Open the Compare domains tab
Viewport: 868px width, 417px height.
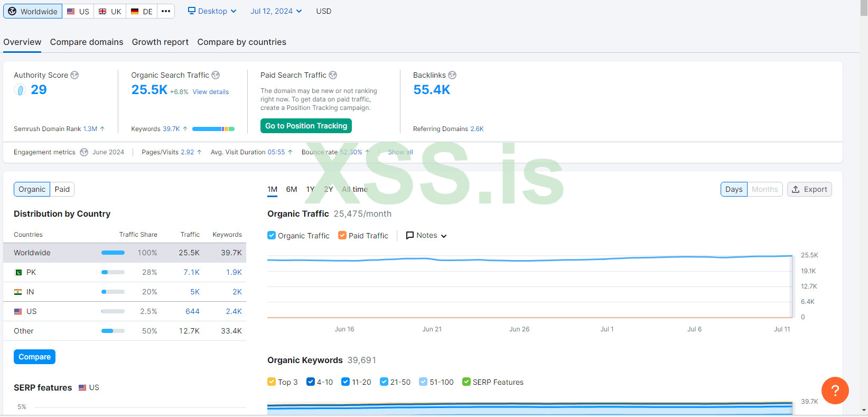(x=87, y=42)
